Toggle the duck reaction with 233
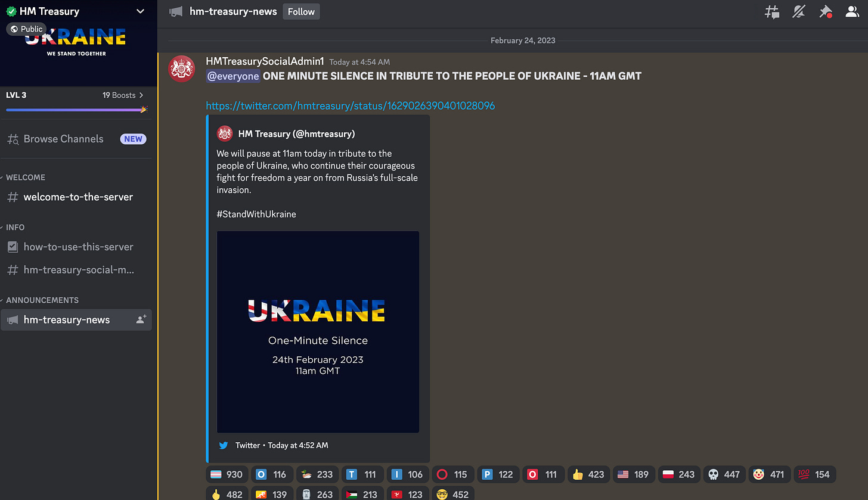This screenshot has width=868, height=500. 317,474
